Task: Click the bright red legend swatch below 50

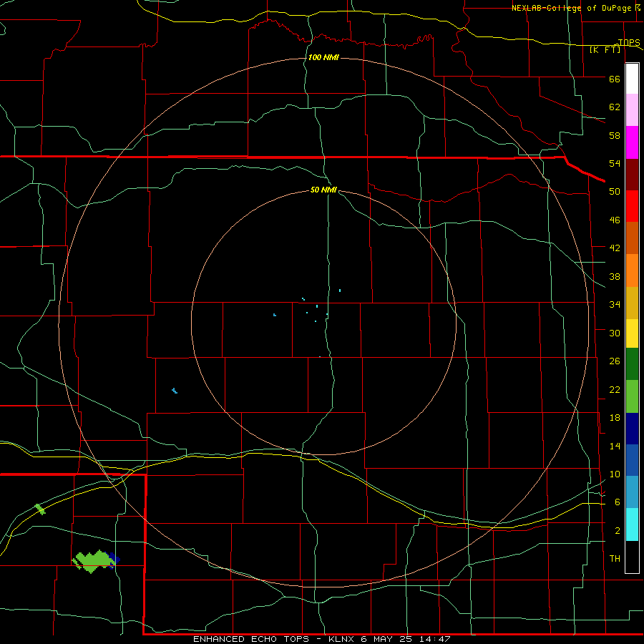Action: tap(632, 206)
